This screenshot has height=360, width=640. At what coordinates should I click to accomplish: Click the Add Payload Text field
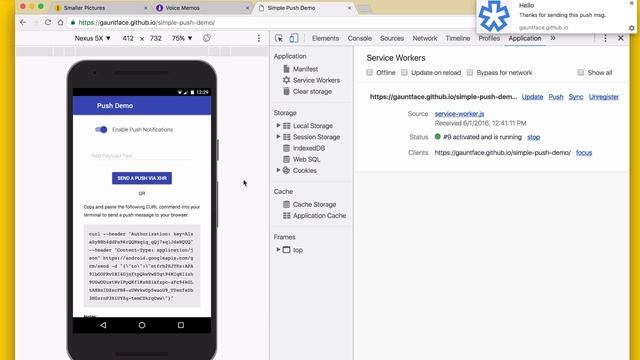[x=141, y=156]
